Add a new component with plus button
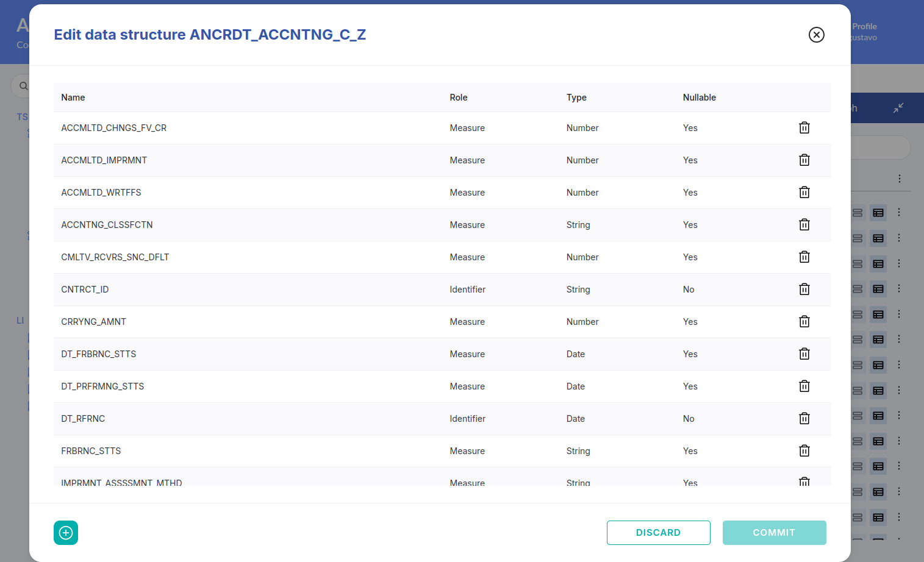This screenshot has width=924, height=562. pos(66,533)
